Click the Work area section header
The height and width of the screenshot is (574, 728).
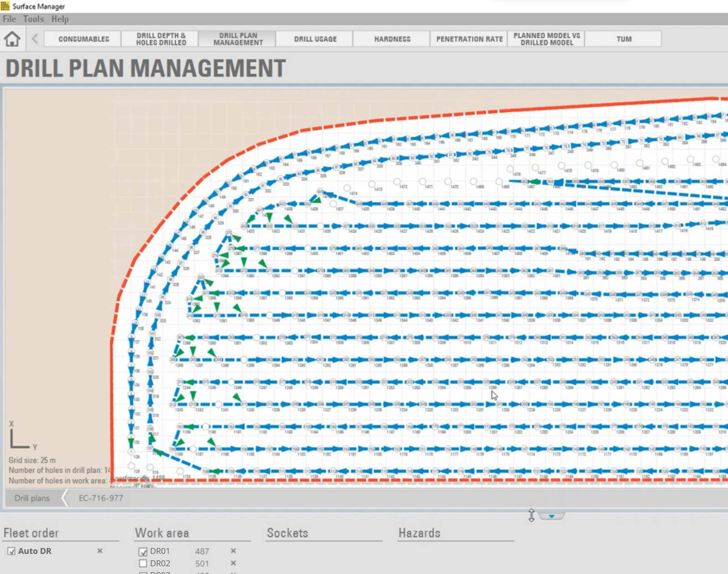click(162, 533)
